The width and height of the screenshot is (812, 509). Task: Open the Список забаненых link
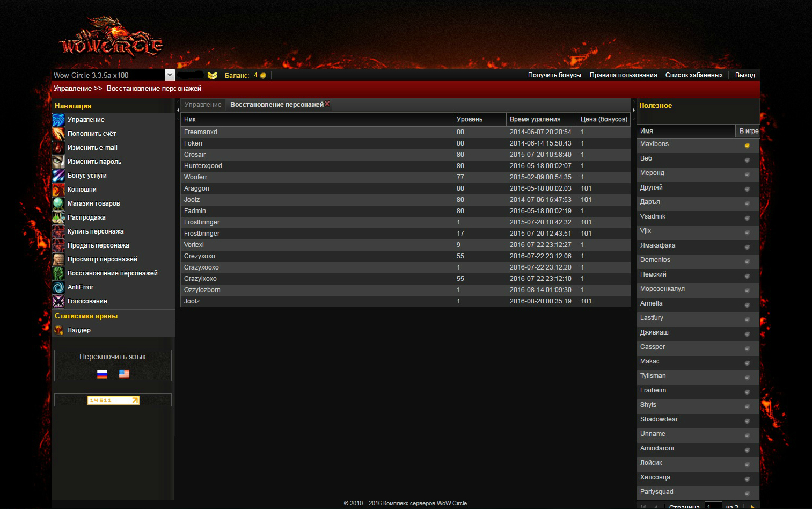(x=694, y=75)
